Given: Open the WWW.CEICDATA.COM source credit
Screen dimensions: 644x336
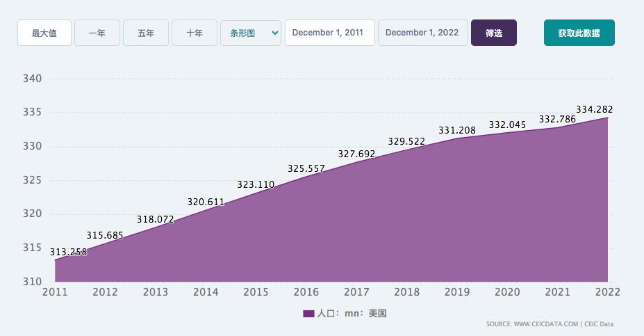Looking at the screenshot, I should (546, 324).
